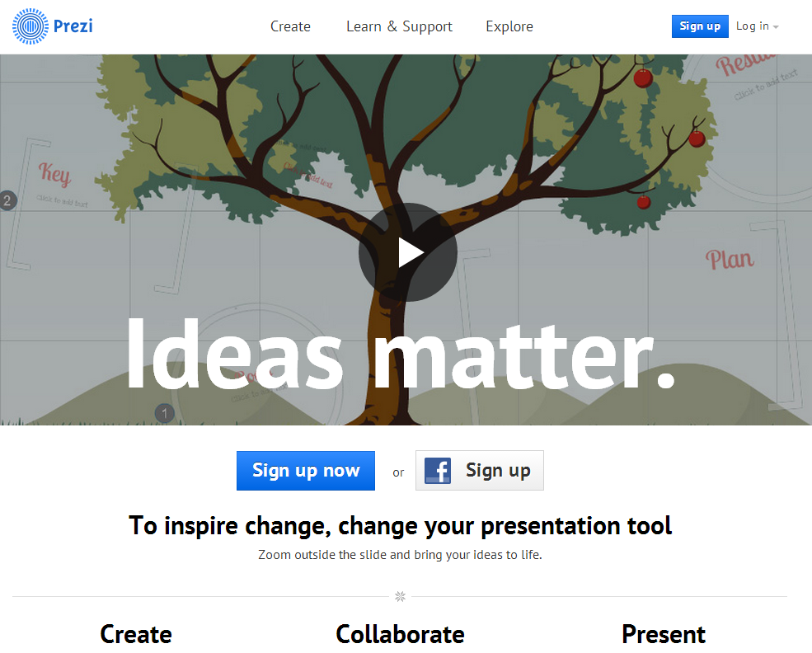Click the Create section heading
The width and height of the screenshot is (812, 653).
click(136, 634)
